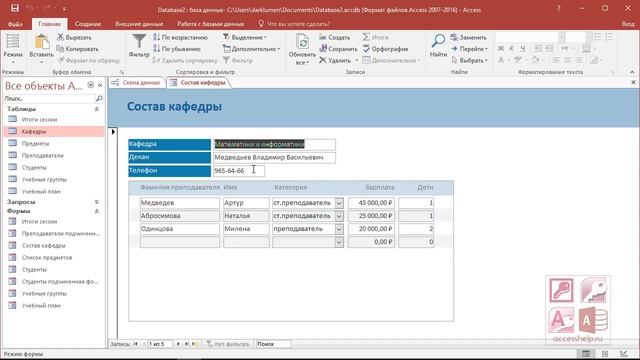Image resolution: width=640 pixels, height=360 pixels.
Task: Click the name cell Милена
Action: (246, 229)
